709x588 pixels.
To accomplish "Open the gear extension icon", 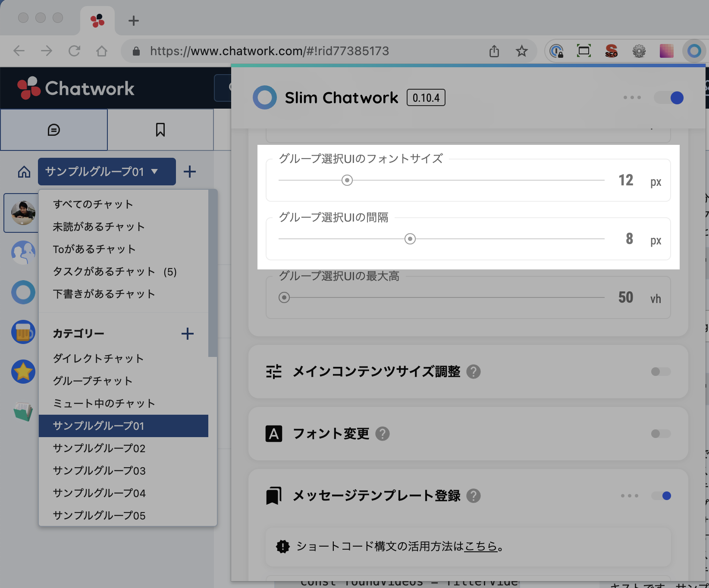I will [639, 51].
